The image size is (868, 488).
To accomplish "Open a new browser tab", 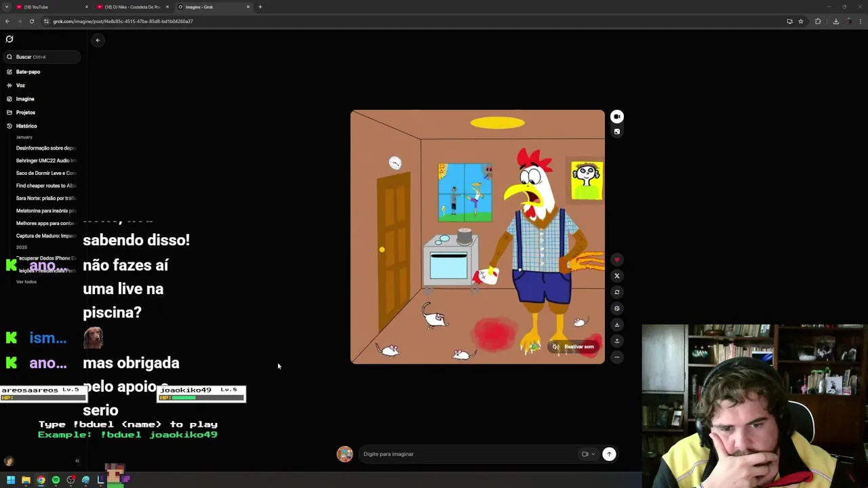I will pyautogui.click(x=260, y=7).
